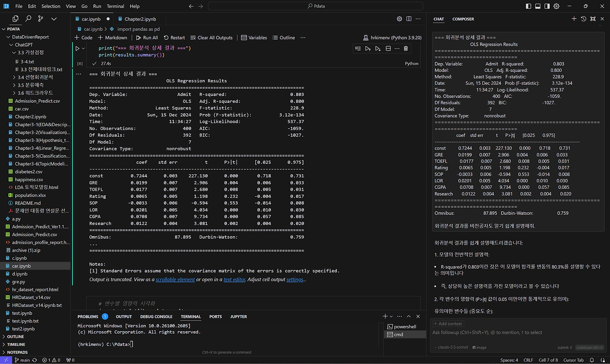Open chat history clock icon
The image size is (610, 364).
pyautogui.click(x=583, y=19)
